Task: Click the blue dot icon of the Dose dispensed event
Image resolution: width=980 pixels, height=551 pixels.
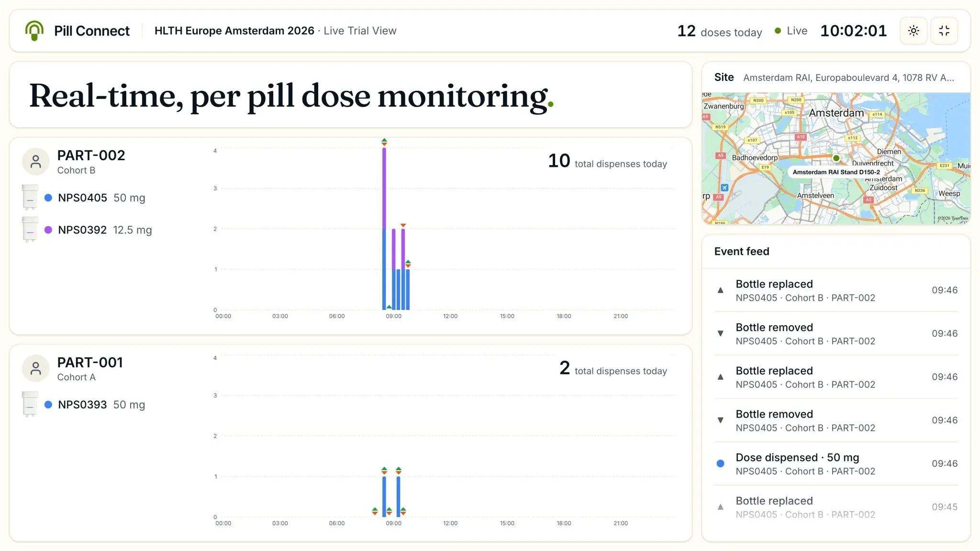Action: pyautogui.click(x=720, y=463)
